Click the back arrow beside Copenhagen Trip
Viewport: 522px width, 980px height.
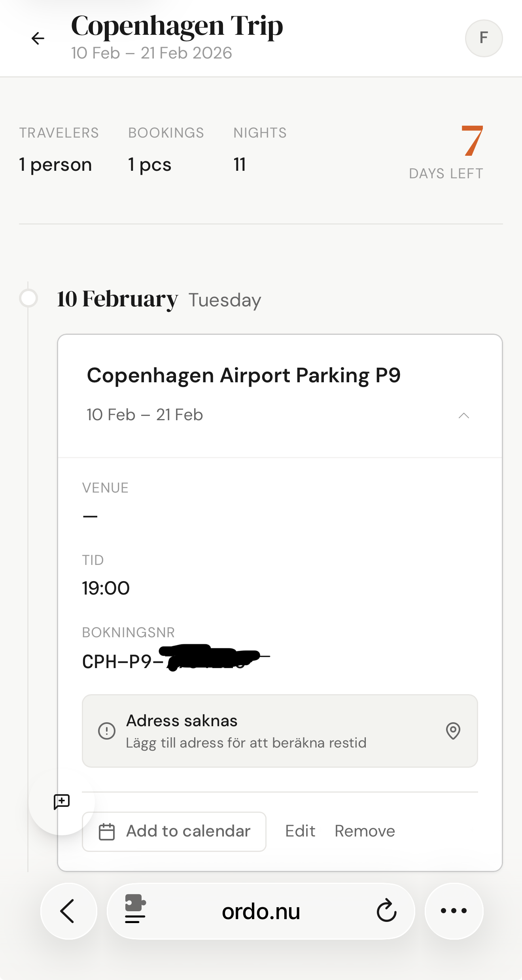38,38
